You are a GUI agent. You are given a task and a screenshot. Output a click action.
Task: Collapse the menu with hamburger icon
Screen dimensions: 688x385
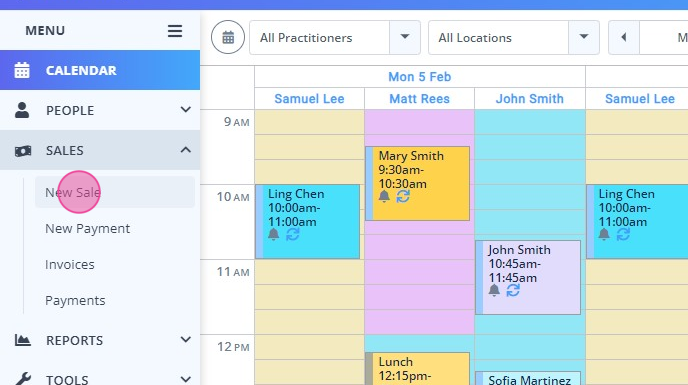coord(175,31)
